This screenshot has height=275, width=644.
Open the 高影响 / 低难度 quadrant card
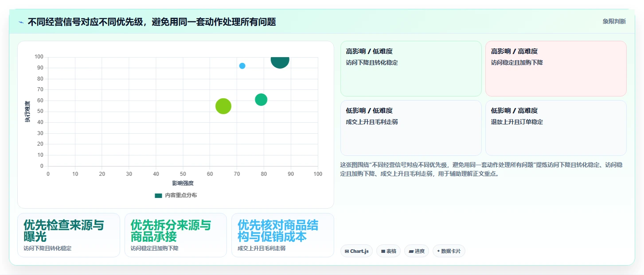click(x=411, y=69)
